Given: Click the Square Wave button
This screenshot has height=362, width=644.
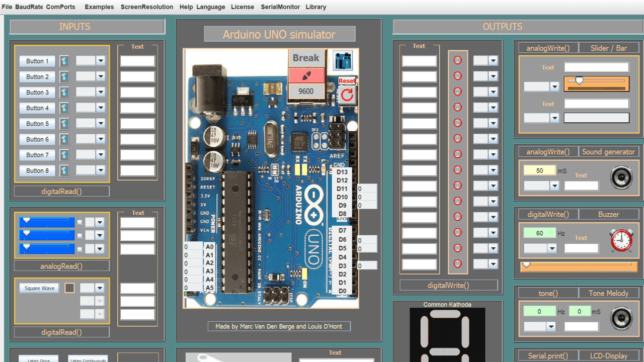Looking at the screenshot, I should tap(39, 288).
